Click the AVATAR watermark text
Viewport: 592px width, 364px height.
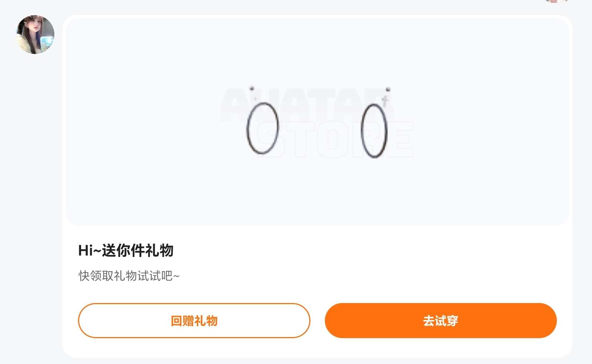(x=306, y=105)
